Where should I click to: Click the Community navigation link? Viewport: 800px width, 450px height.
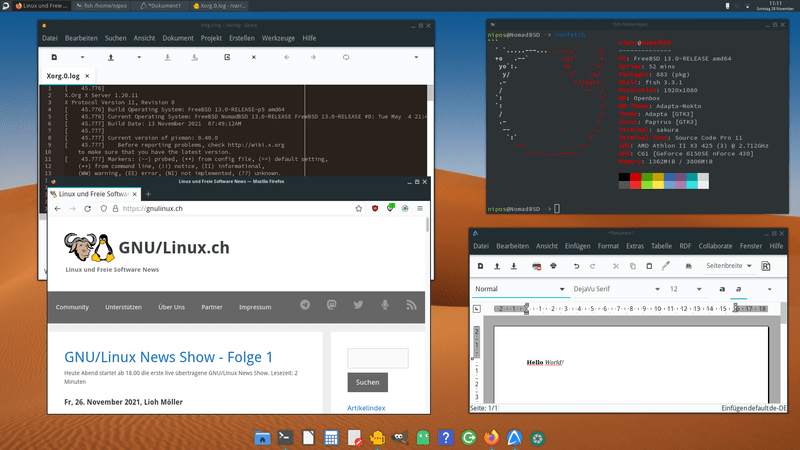pyautogui.click(x=72, y=307)
